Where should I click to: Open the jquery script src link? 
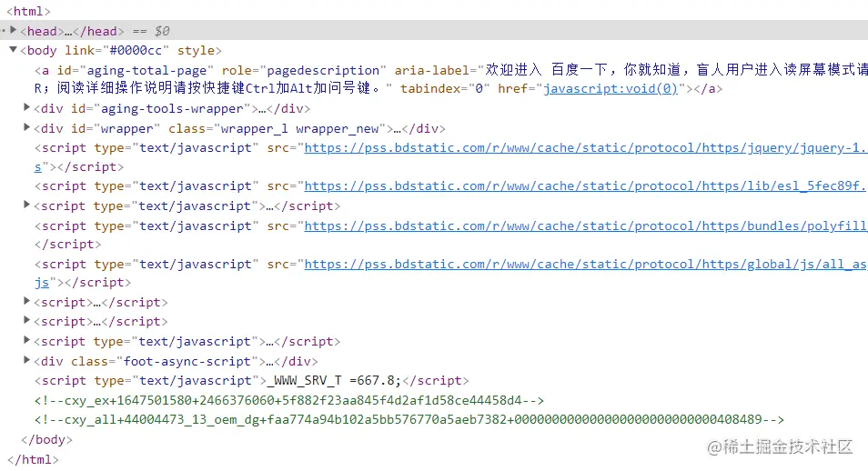point(586,148)
